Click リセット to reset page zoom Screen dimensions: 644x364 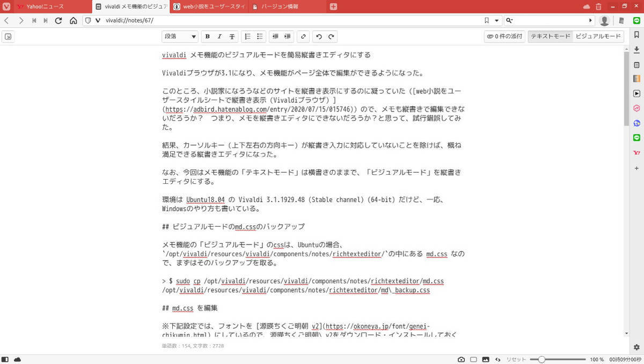click(x=515, y=360)
